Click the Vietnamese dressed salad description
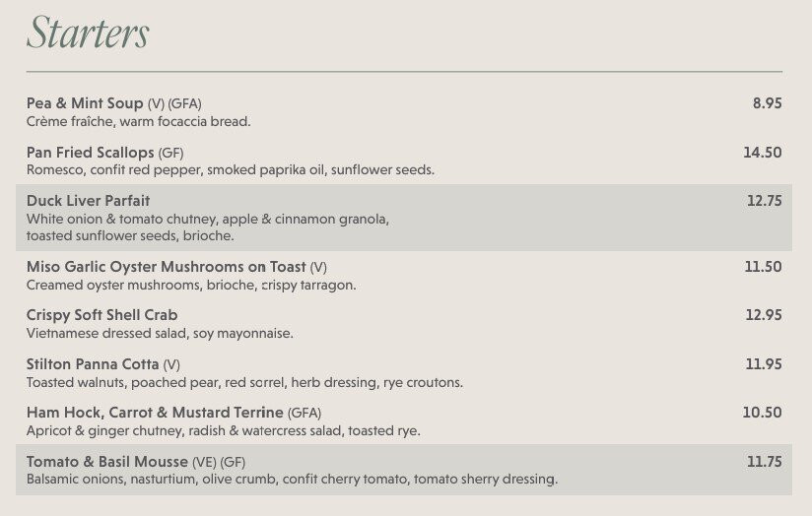 click(160, 333)
